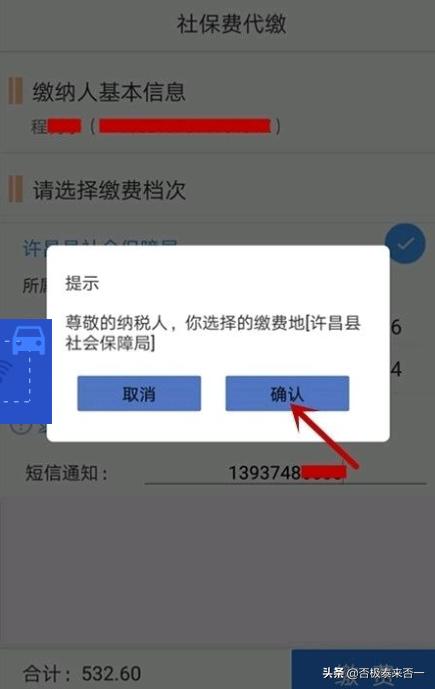This screenshot has width=435, height=689.
Task: Tap the 社保费代缴 page title
Action: 231,24
